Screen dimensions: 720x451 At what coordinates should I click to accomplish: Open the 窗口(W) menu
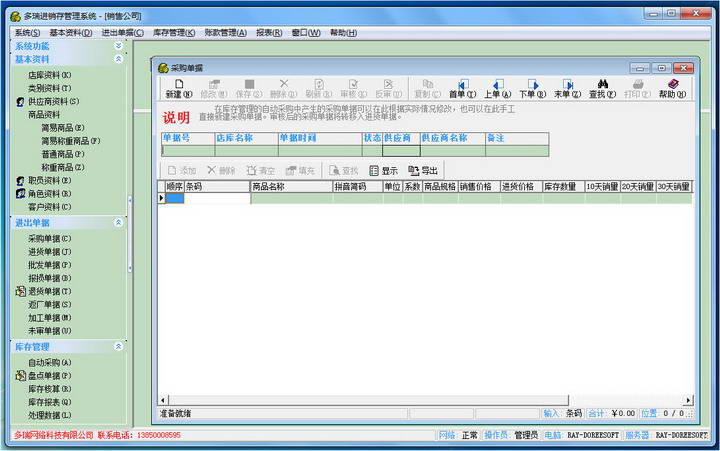[x=306, y=33]
